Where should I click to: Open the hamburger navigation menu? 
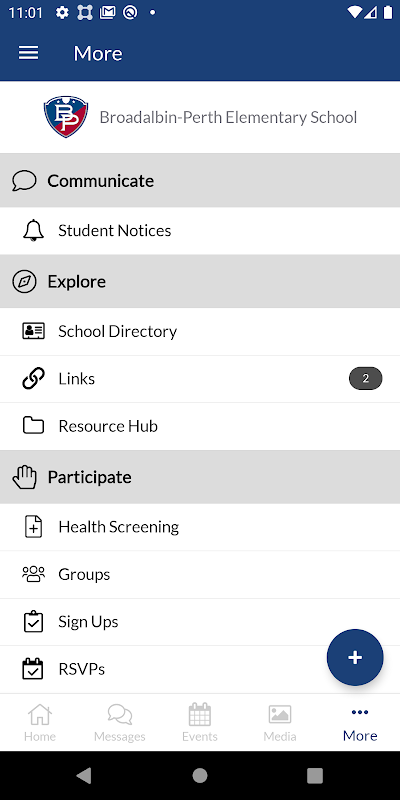click(29, 53)
